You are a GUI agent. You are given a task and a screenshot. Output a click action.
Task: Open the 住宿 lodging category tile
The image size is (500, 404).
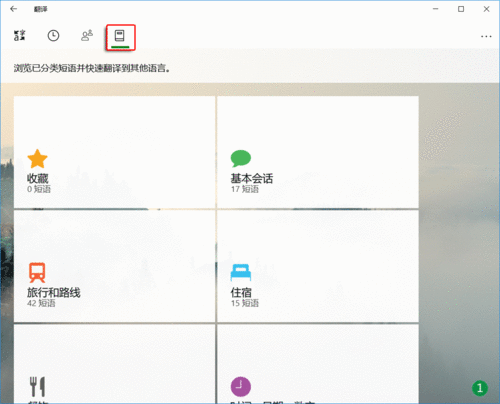(318, 266)
